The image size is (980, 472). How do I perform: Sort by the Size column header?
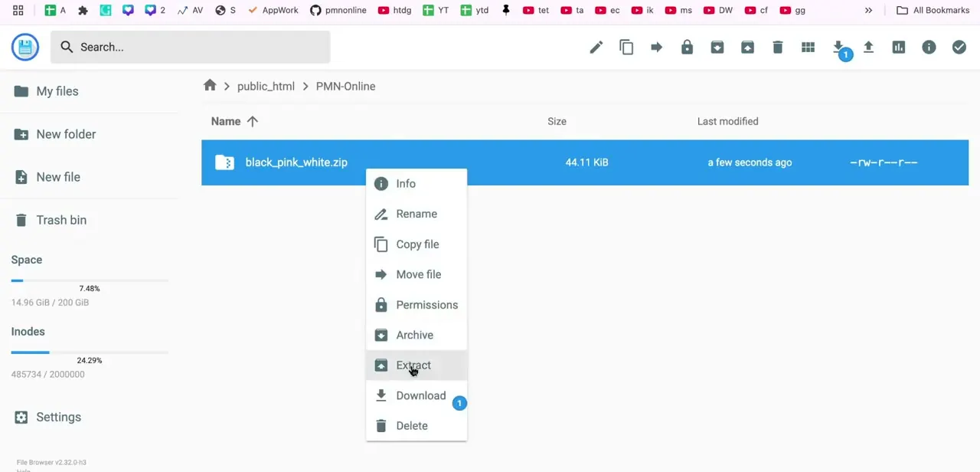(x=557, y=121)
